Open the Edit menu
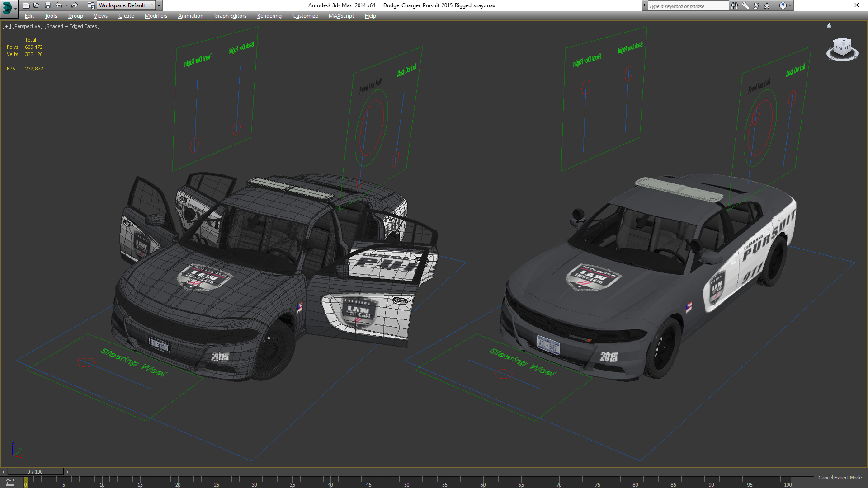The height and width of the screenshot is (488, 868). point(29,16)
